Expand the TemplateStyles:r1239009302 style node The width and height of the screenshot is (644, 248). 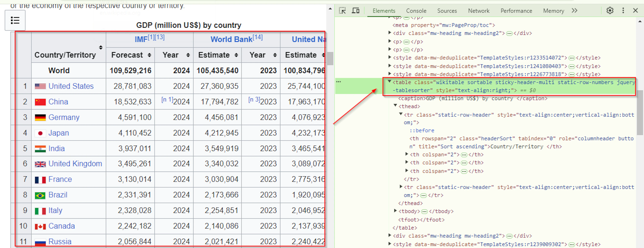389,244
